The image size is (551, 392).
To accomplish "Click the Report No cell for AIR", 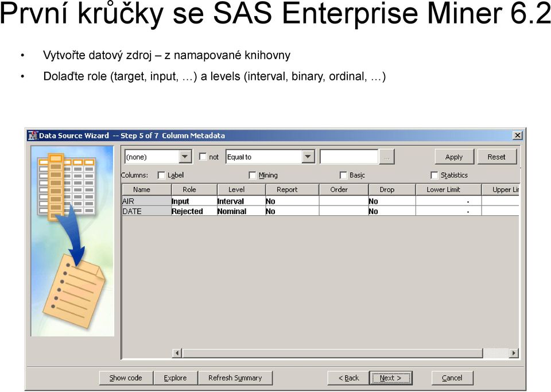I will [292, 201].
